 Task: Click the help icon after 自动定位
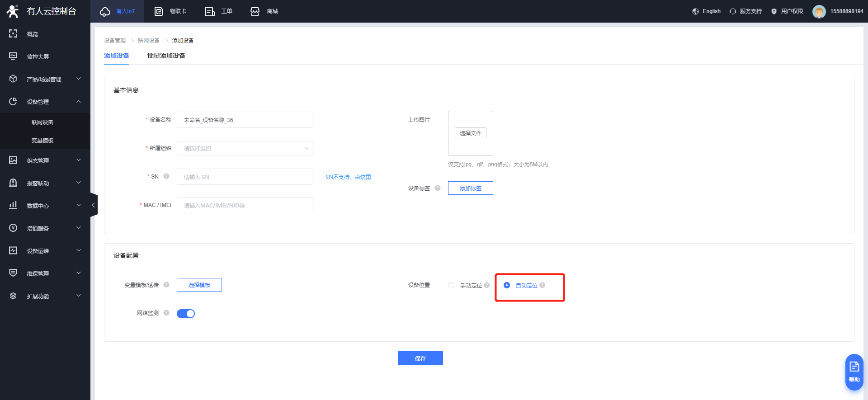(542, 285)
